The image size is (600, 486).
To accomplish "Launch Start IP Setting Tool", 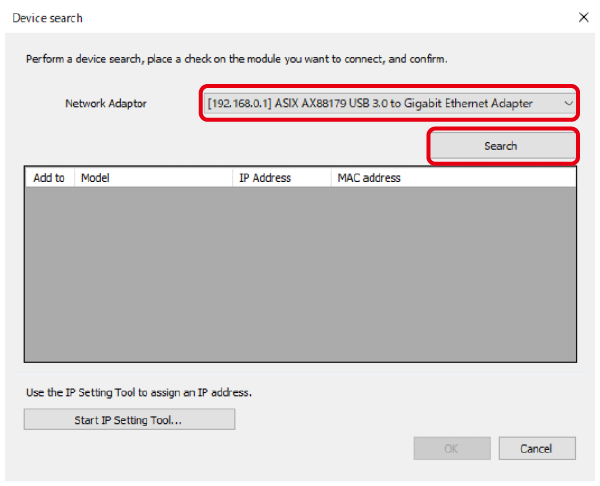I will pyautogui.click(x=129, y=420).
